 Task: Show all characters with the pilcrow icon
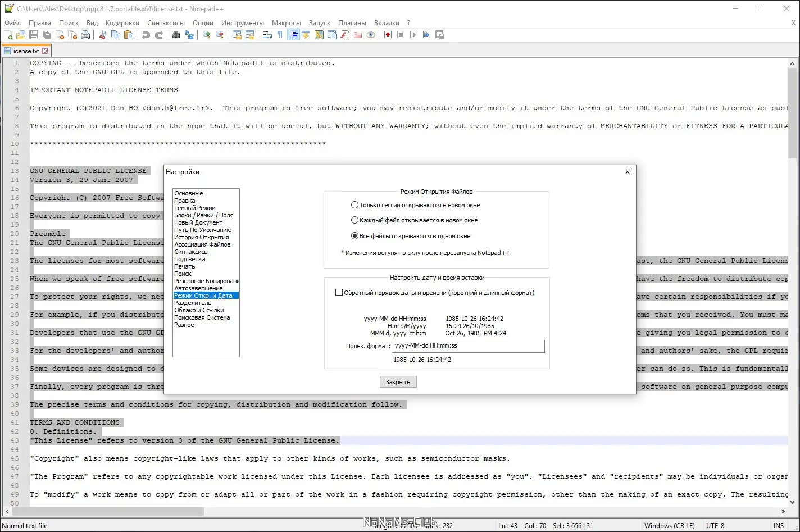click(x=280, y=35)
